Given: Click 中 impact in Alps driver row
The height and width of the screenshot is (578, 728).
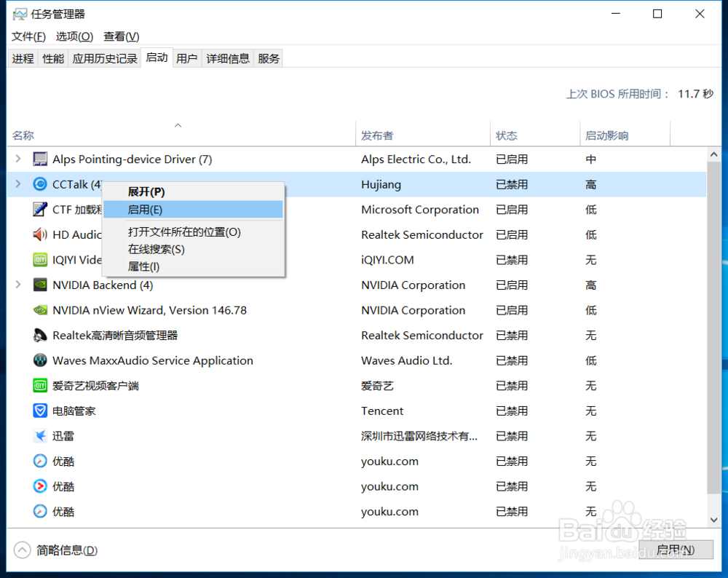Looking at the screenshot, I should (590, 159).
